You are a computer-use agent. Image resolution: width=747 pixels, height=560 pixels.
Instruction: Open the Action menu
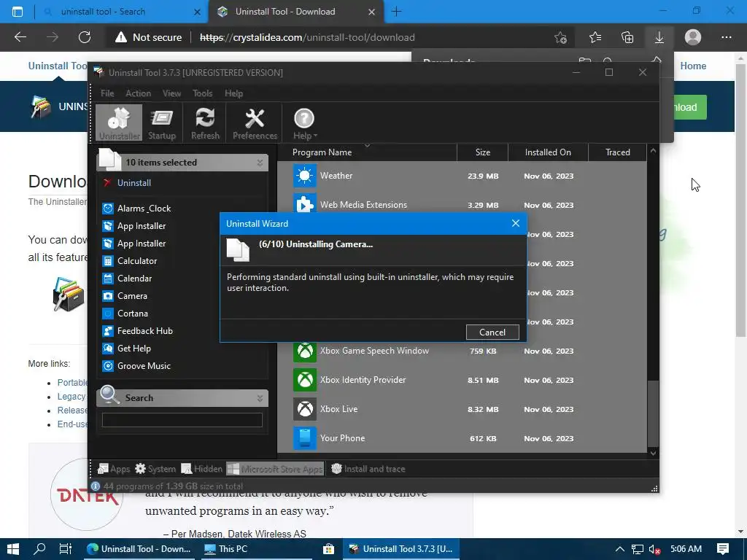point(138,93)
